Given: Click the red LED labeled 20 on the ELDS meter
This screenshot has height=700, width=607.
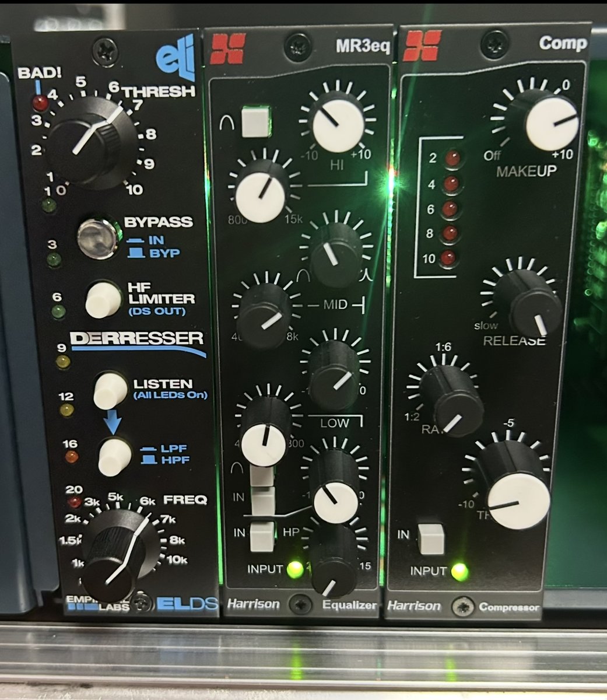Looking at the screenshot, I should pos(74,502).
